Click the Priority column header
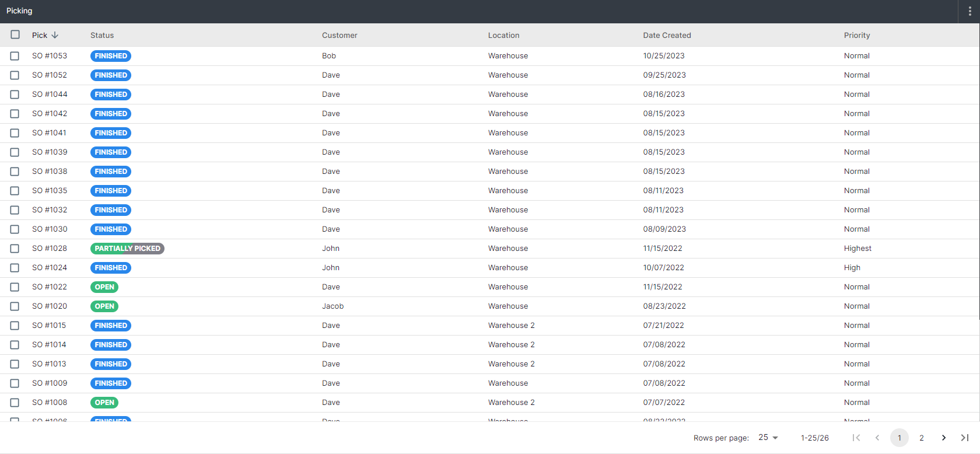Image resolution: width=980 pixels, height=454 pixels. pos(856,36)
